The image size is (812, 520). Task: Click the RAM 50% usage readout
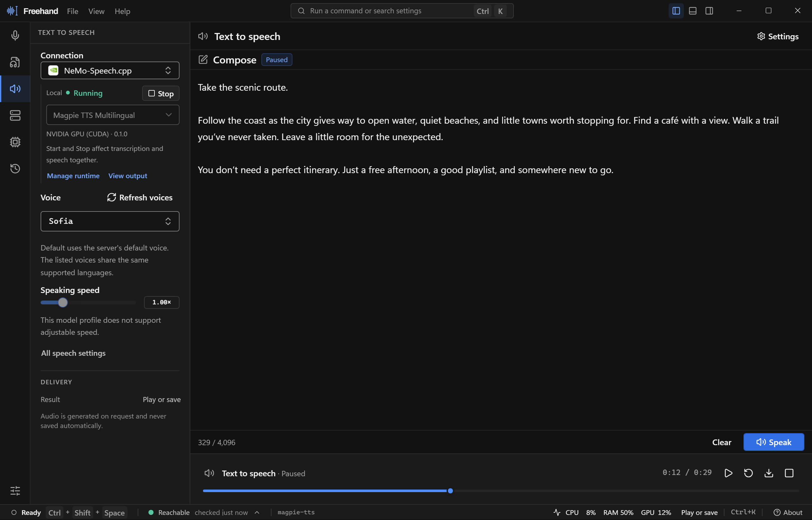pyautogui.click(x=618, y=512)
